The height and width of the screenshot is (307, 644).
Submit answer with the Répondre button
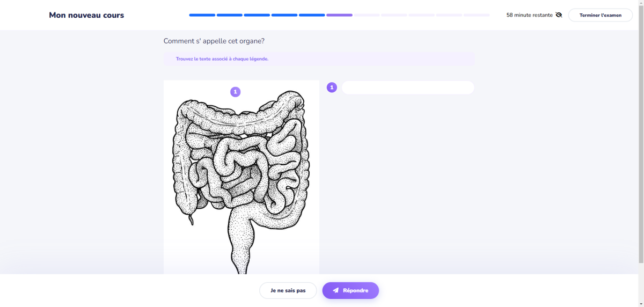pyautogui.click(x=350, y=290)
